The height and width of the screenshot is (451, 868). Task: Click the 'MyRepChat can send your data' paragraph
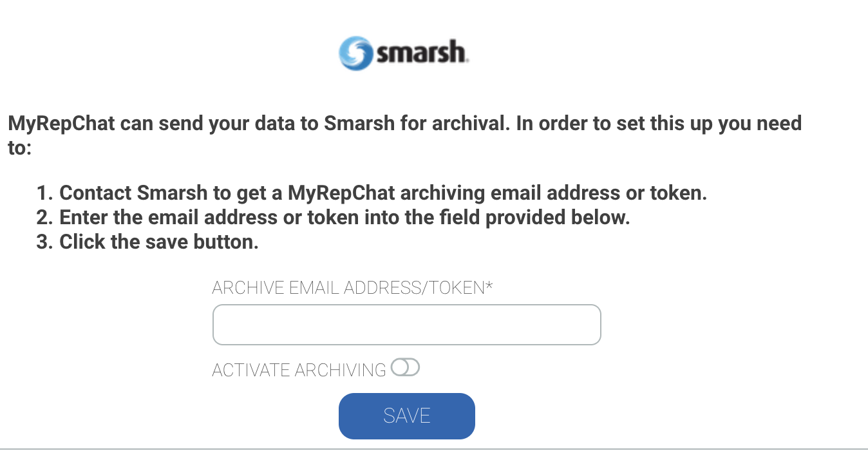(x=404, y=123)
